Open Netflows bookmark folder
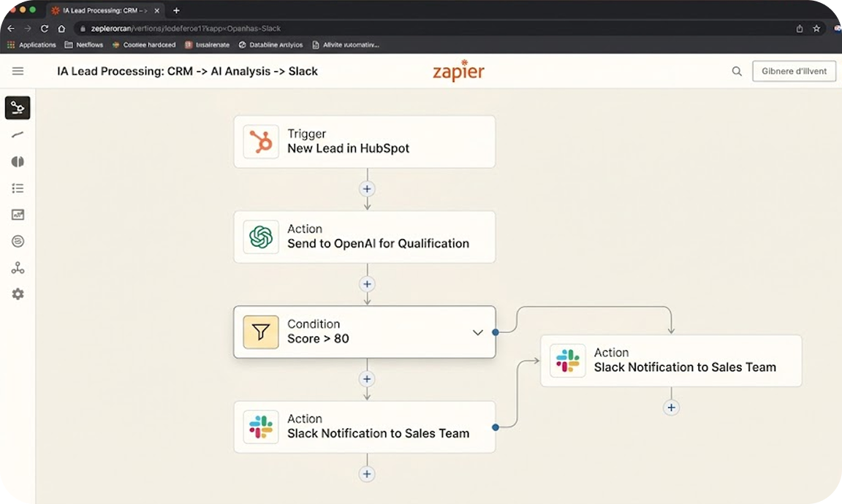 pyautogui.click(x=84, y=45)
